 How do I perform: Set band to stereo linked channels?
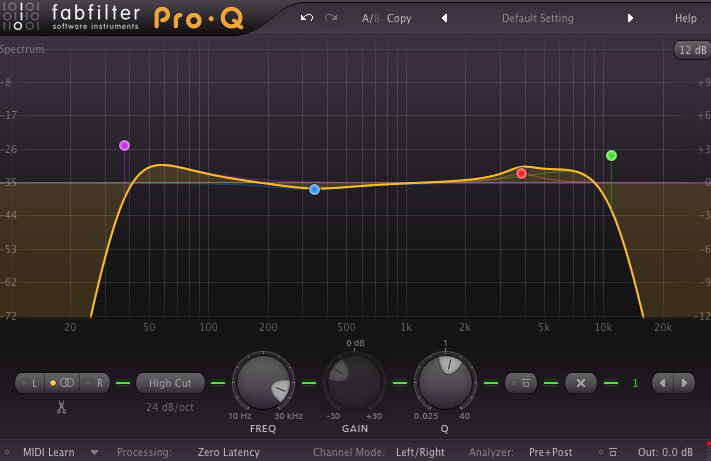click(x=62, y=383)
